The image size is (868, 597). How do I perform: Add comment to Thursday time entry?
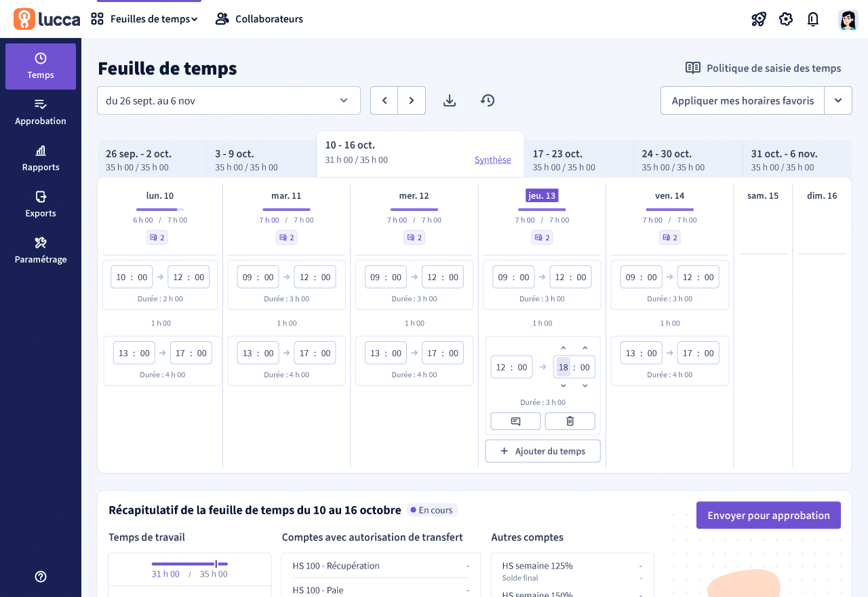[515, 421]
